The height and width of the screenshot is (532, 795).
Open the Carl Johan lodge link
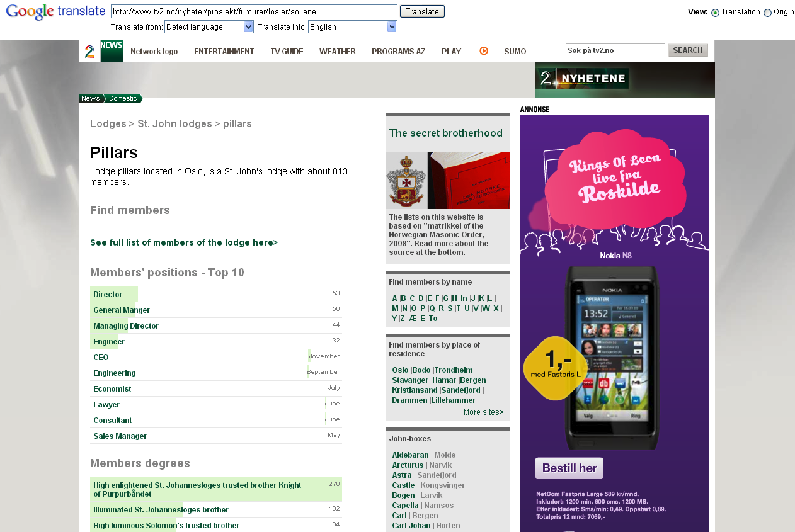pos(411,526)
